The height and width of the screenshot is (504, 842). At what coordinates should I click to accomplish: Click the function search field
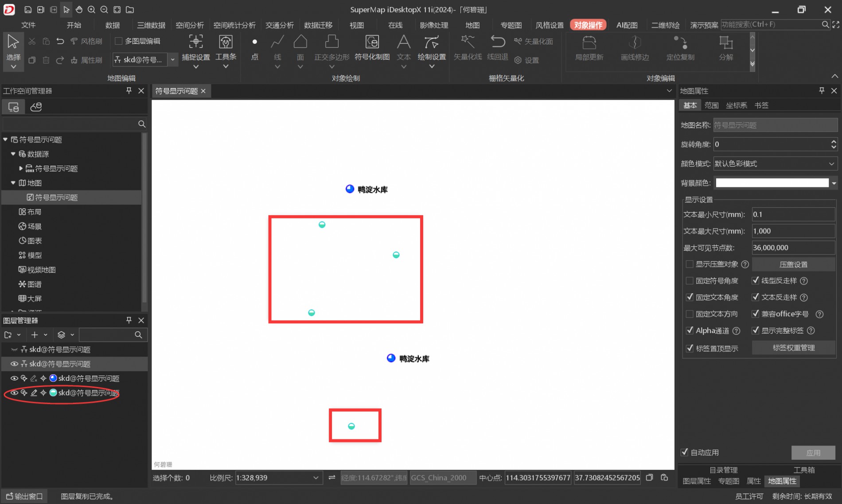[771, 24]
